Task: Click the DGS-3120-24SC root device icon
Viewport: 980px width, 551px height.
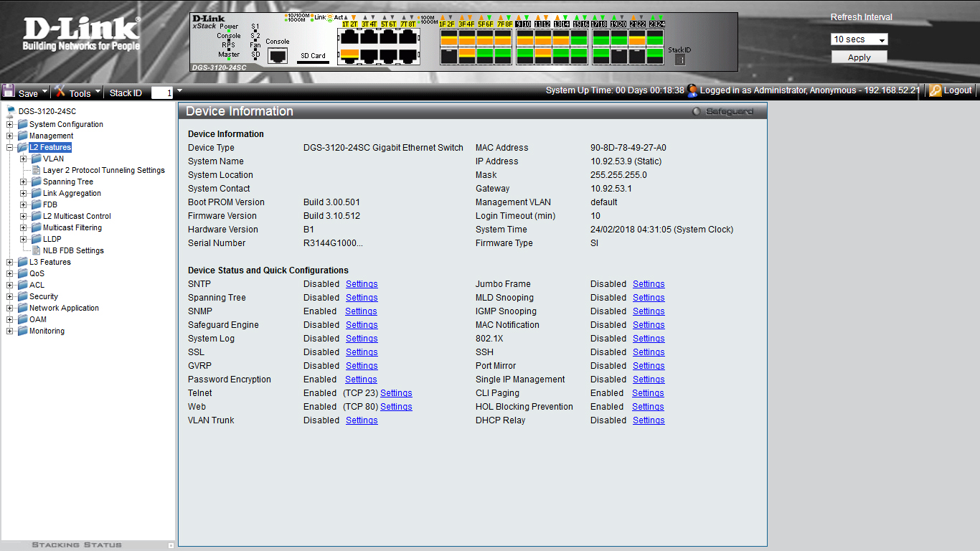Action: tap(11, 111)
